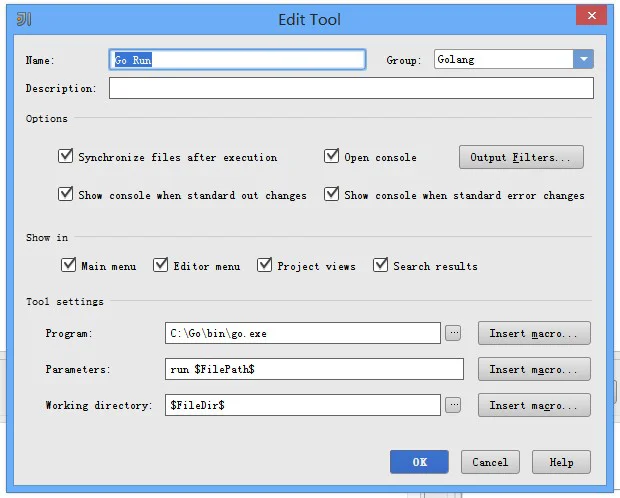The height and width of the screenshot is (498, 620).
Task: Uncheck the Main menu option
Action: (68, 265)
